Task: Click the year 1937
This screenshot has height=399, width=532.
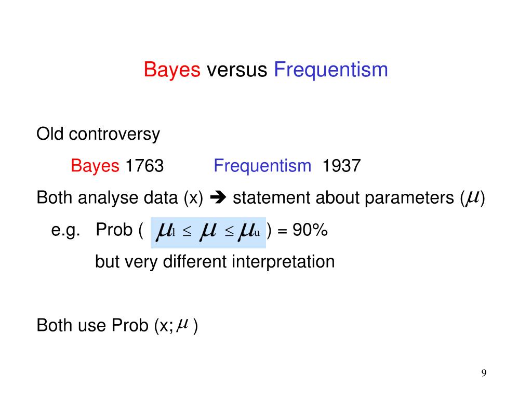Action: [341, 166]
